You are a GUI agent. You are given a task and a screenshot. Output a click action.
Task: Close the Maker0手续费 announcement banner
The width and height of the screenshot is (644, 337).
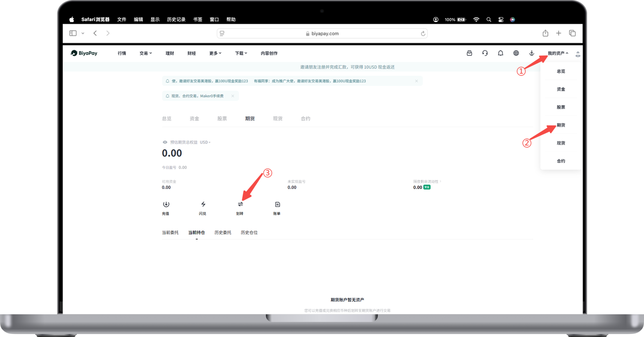point(232,96)
